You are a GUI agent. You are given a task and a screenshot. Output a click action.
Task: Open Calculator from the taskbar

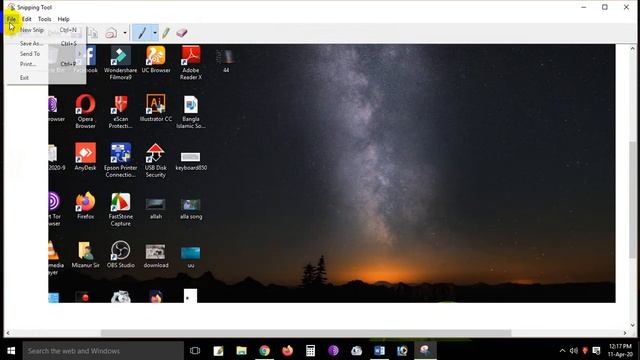[311, 351]
